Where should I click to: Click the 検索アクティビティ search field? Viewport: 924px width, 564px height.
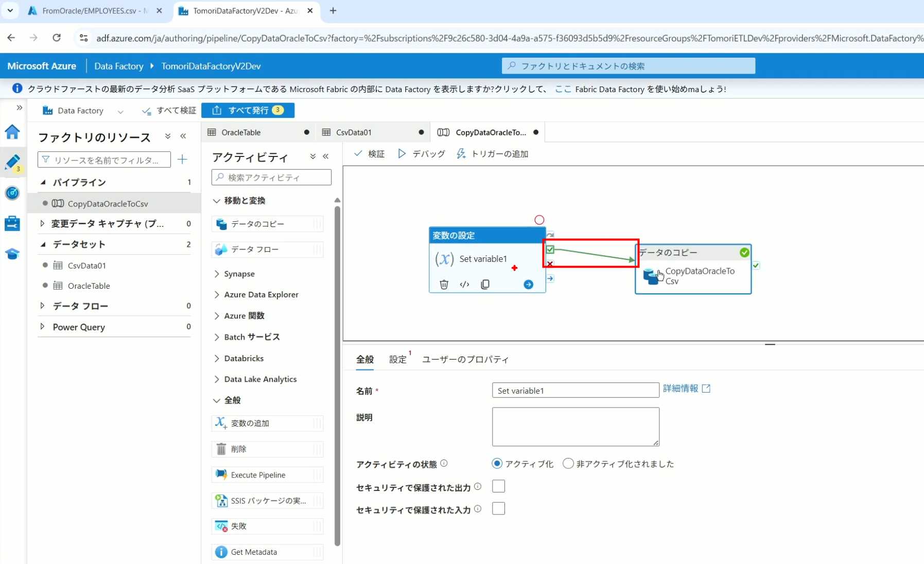point(271,178)
